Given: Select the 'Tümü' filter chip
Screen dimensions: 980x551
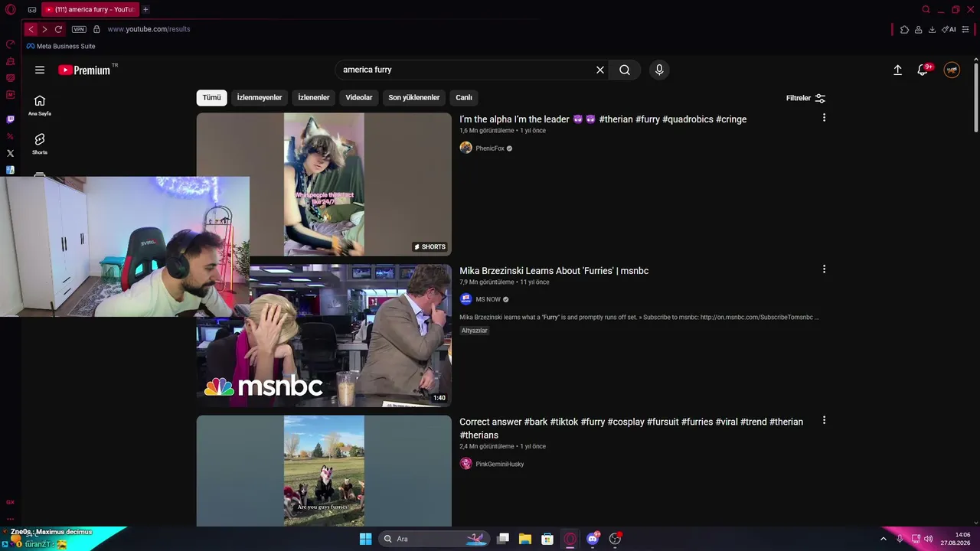Looking at the screenshot, I should click(x=211, y=98).
